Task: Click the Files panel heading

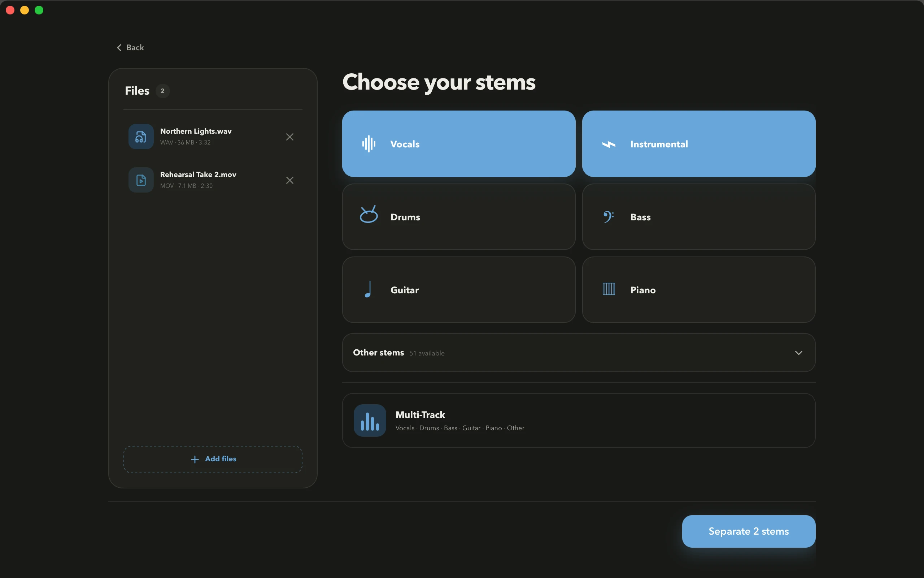Action: [x=137, y=91]
